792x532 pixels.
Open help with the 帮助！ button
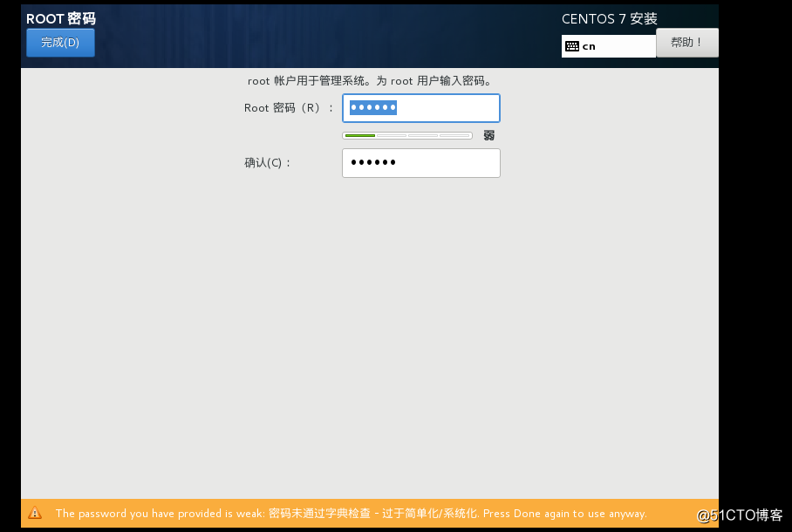pyautogui.click(x=687, y=43)
